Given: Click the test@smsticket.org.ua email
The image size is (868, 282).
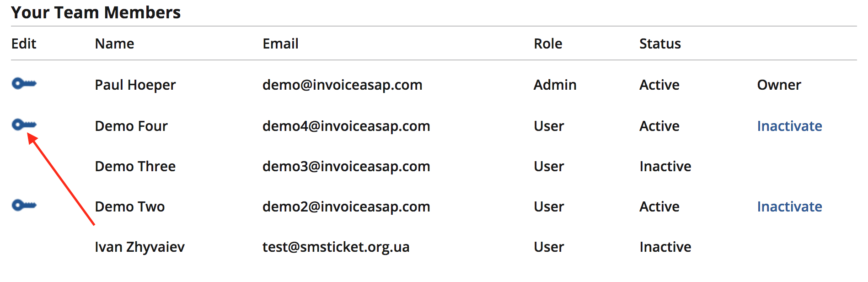Looking at the screenshot, I should [x=336, y=247].
